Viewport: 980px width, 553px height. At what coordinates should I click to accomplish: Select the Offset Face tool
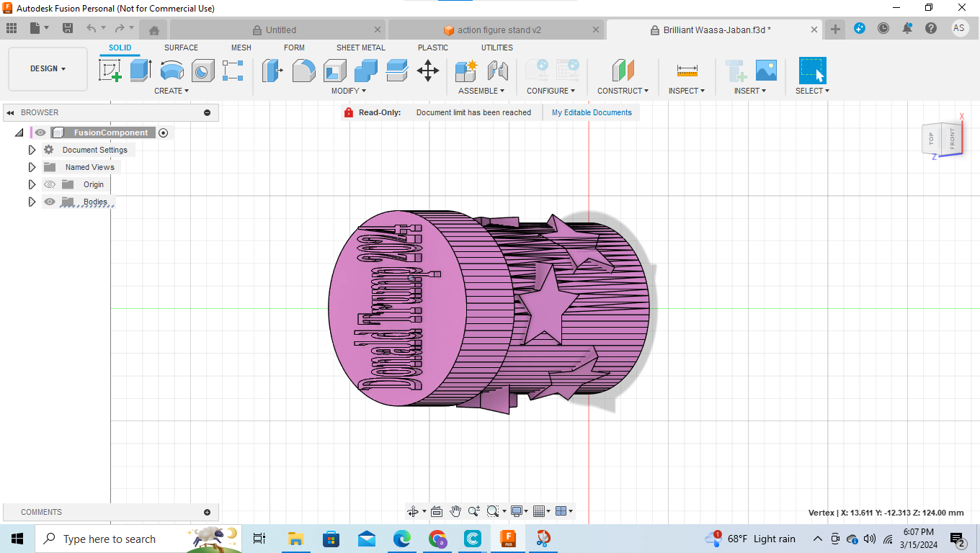coord(397,70)
